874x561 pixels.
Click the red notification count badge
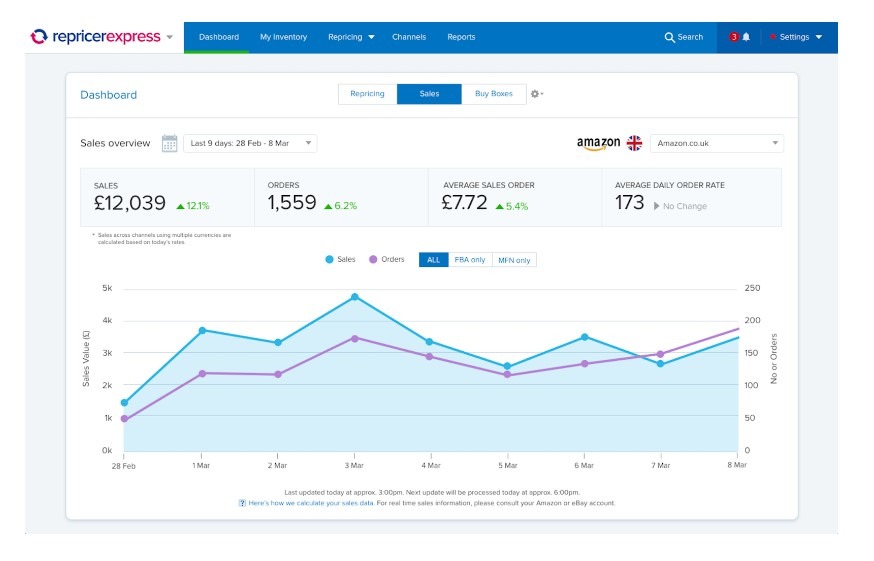[734, 37]
